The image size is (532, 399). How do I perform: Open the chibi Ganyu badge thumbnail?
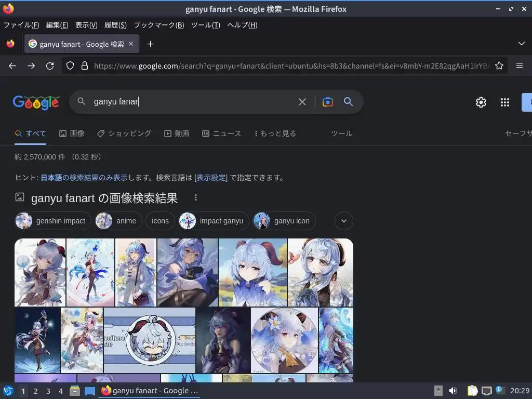[150, 340]
